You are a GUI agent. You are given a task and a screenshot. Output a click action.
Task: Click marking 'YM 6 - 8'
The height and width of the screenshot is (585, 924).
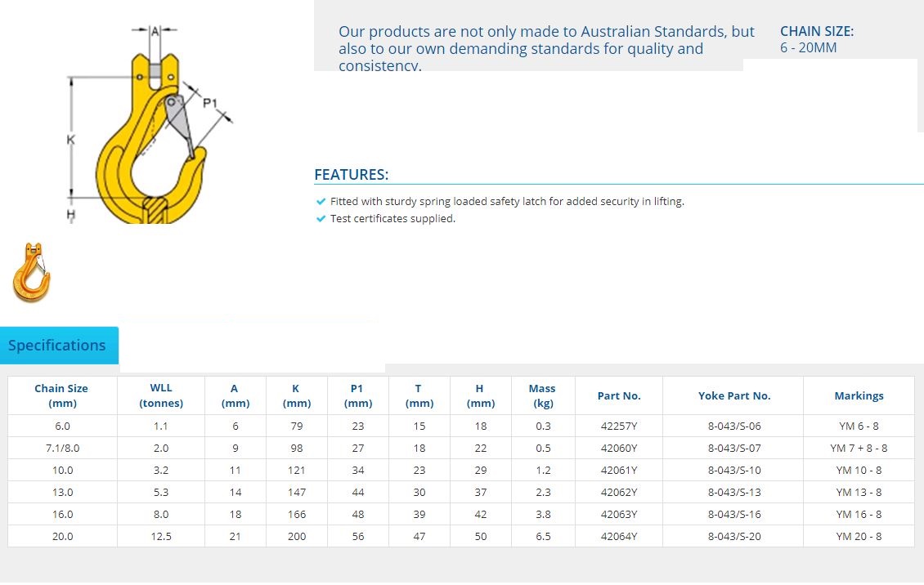pos(859,426)
